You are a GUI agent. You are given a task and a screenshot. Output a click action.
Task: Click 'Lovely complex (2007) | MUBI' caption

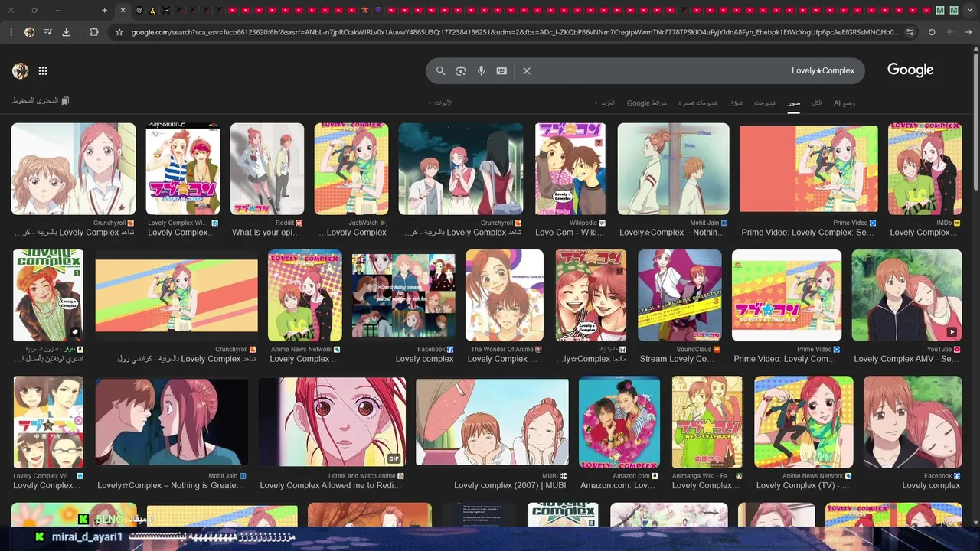click(x=510, y=485)
